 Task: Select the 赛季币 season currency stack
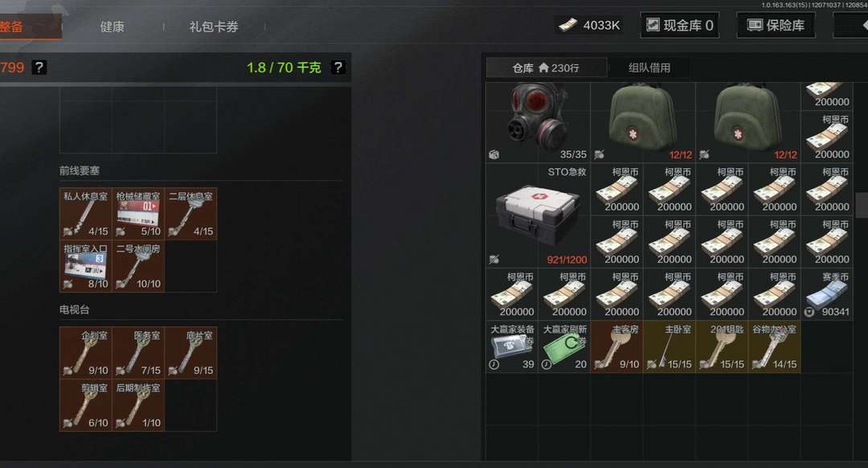click(x=827, y=294)
